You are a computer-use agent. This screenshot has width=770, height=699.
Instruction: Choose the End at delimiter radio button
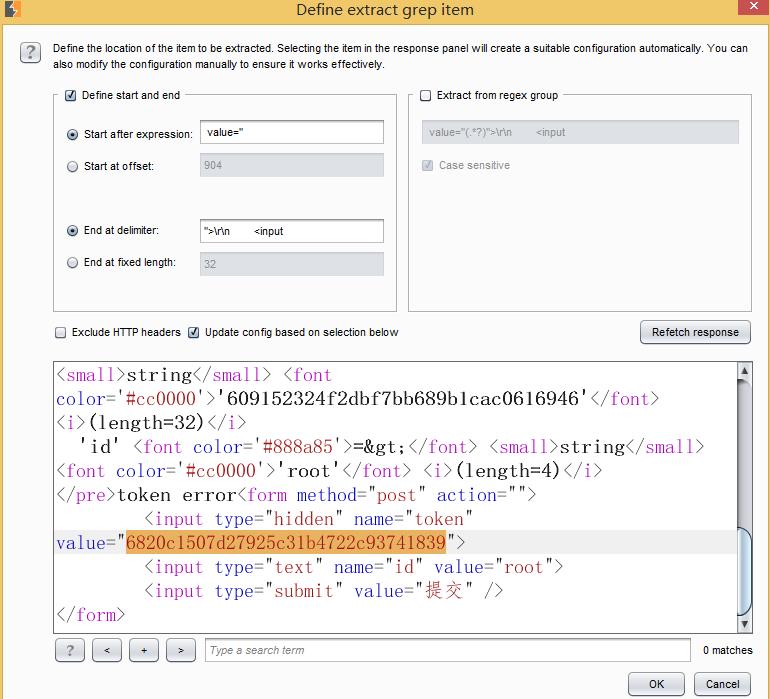[x=72, y=231]
